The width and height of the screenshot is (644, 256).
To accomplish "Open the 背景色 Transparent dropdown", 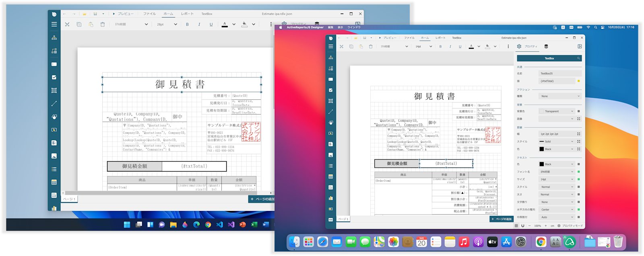I will 557,111.
